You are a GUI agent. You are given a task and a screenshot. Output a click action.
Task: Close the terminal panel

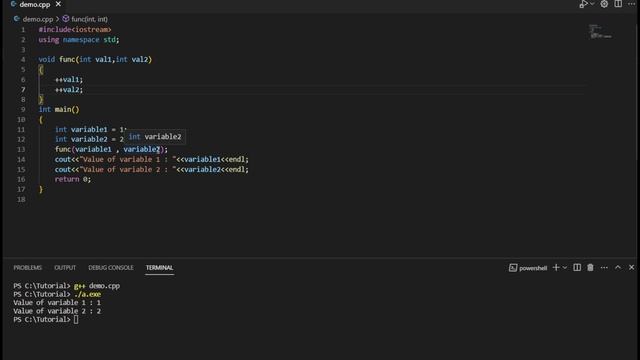tap(631, 267)
